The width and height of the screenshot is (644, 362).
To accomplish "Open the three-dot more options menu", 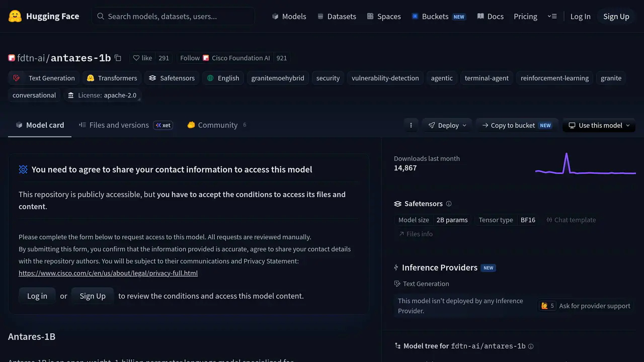I will (411, 125).
